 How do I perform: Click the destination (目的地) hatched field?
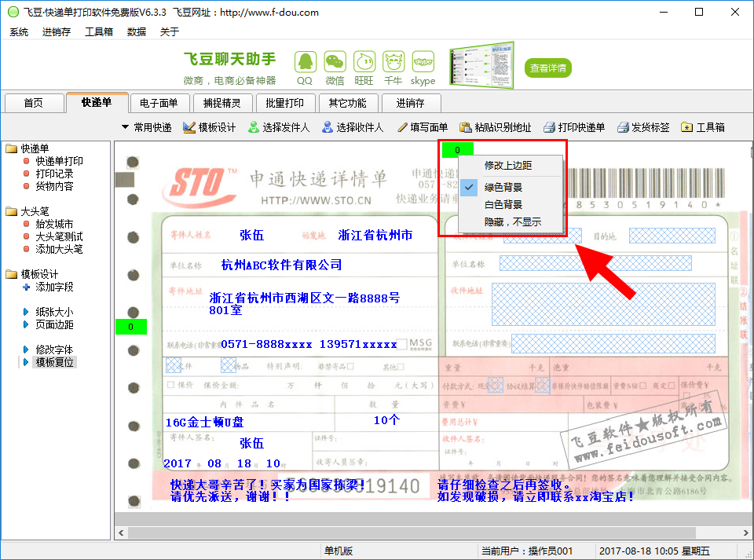[672, 236]
